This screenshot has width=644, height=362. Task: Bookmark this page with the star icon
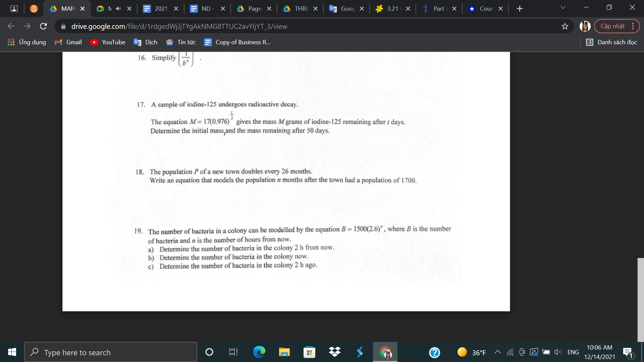[565, 26]
